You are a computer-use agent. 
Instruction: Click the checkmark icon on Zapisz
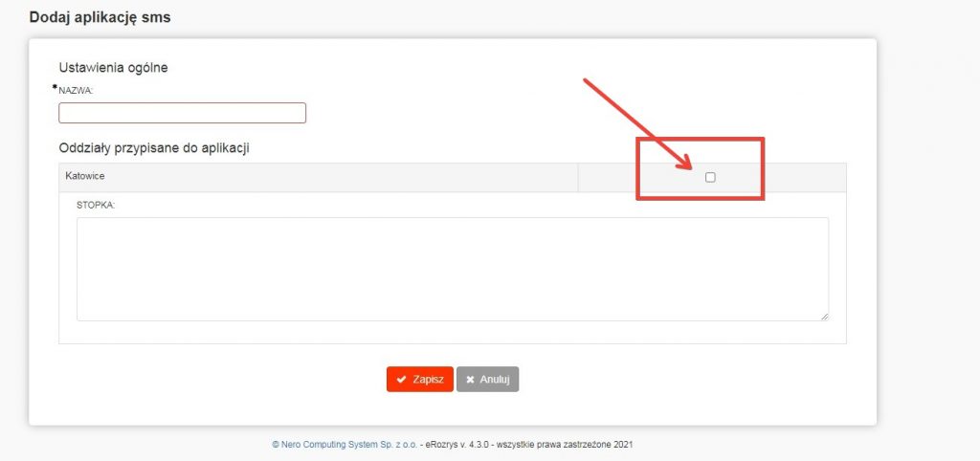402,379
